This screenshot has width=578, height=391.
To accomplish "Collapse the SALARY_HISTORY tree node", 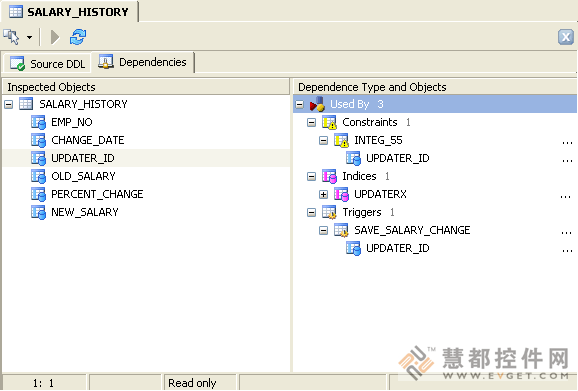I will coord(8,104).
